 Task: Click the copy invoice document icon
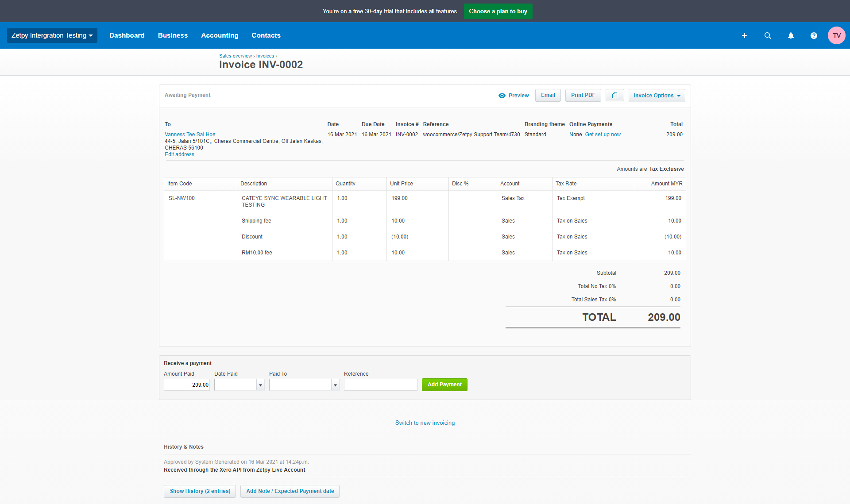[x=614, y=95]
